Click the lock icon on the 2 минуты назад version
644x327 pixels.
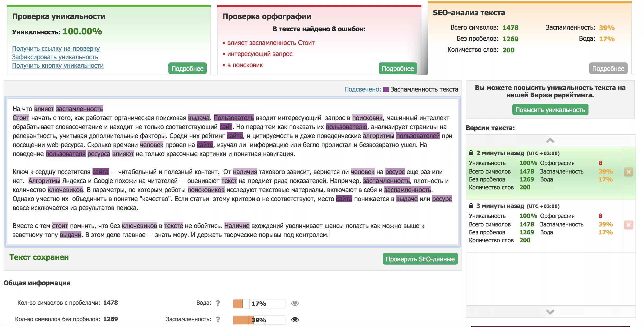point(471,153)
